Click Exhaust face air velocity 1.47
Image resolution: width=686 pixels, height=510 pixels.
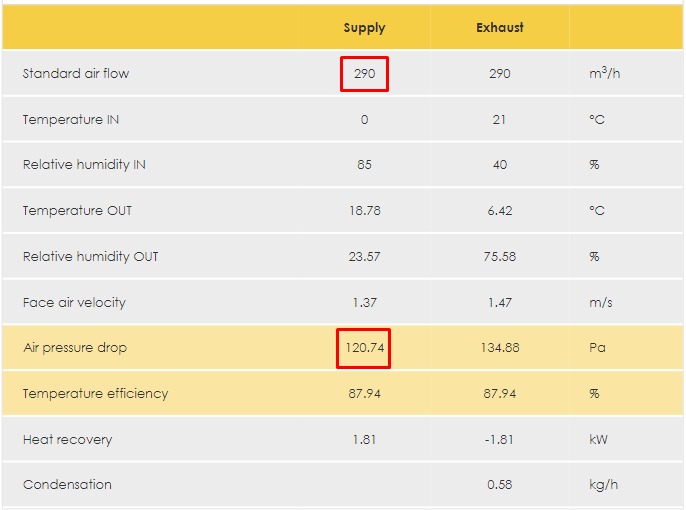tap(500, 303)
